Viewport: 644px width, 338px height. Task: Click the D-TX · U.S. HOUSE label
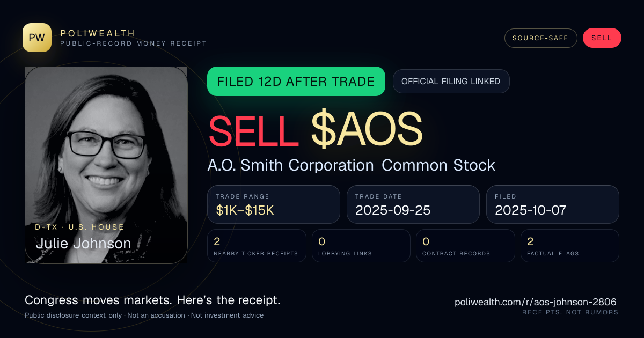click(79, 227)
